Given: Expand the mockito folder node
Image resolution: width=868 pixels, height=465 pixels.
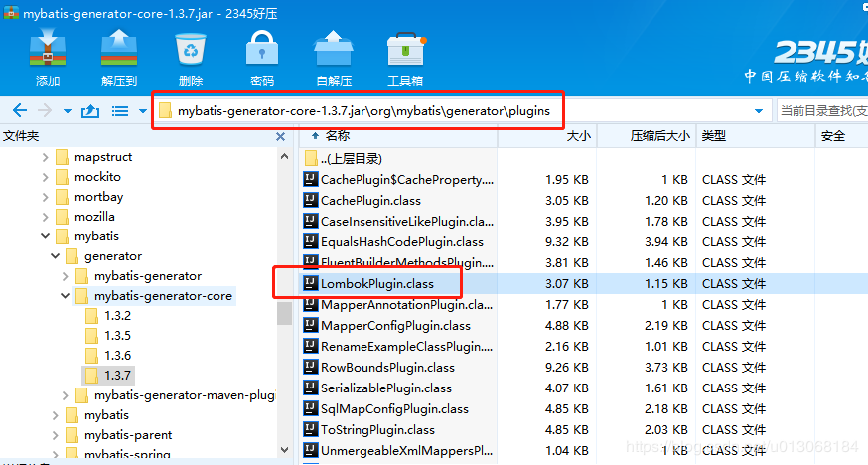Looking at the screenshot, I should 46,177.
